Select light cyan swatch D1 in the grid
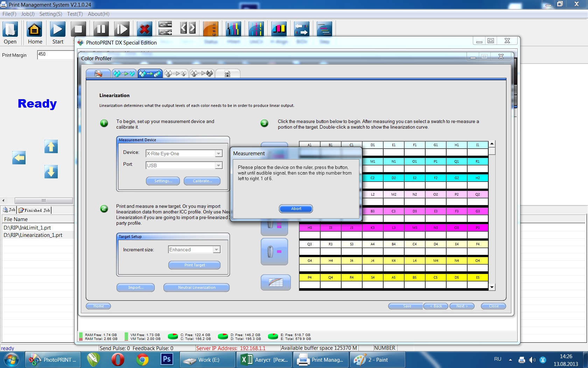 372,145
